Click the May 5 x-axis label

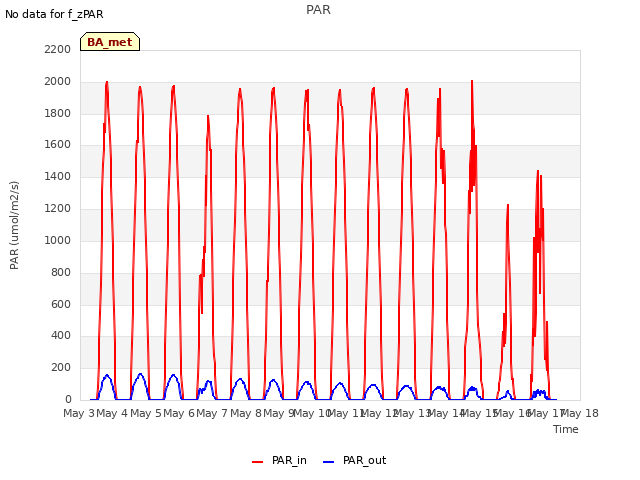tap(146, 413)
